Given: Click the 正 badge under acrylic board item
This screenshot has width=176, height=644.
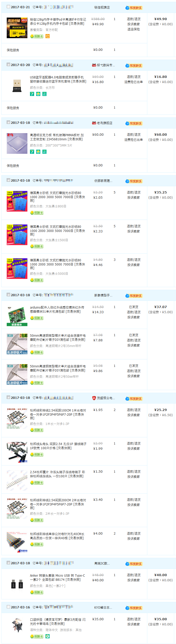Looking at the screenshot, I should pos(44,152).
